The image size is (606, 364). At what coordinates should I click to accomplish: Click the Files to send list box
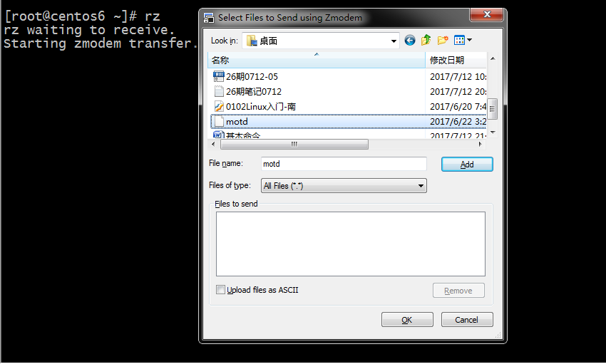[351, 244]
